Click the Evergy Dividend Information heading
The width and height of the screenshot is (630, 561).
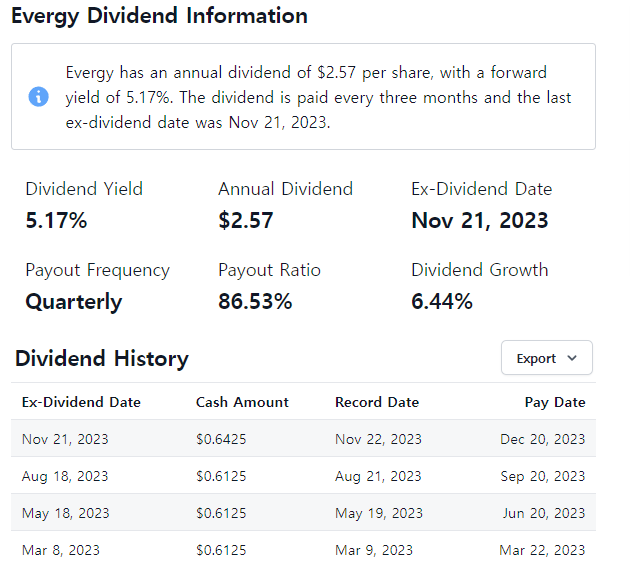[159, 16]
